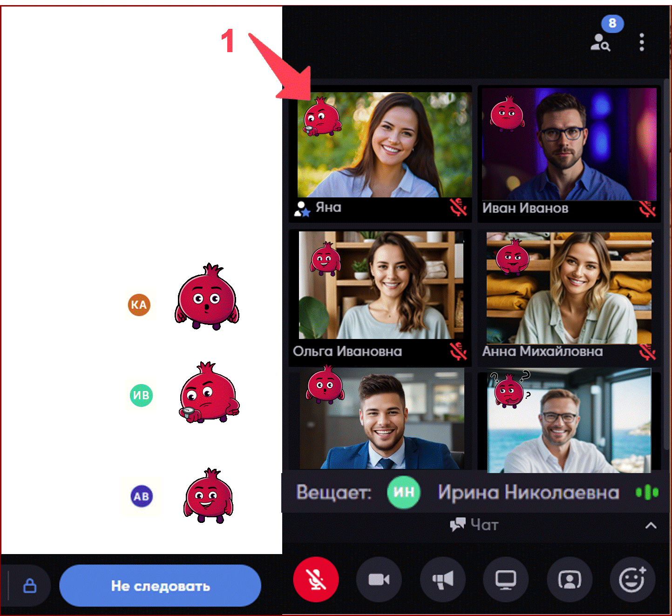Select the thinking pomegranate sticker next to ИВ

[209, 393]
